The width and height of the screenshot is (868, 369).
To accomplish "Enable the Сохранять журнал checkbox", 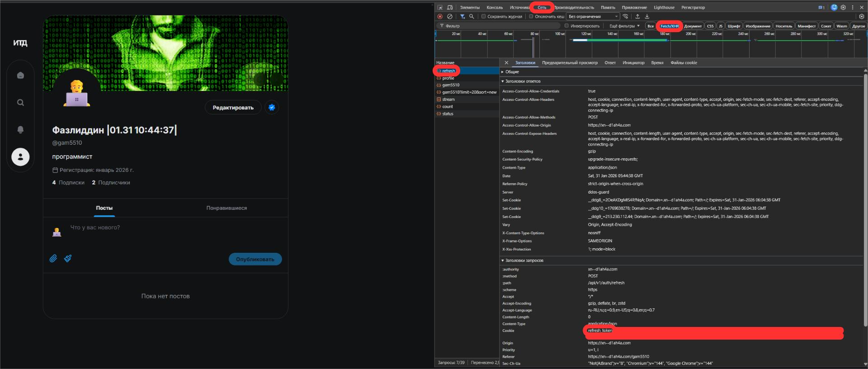I will click(x=483, y=16).
